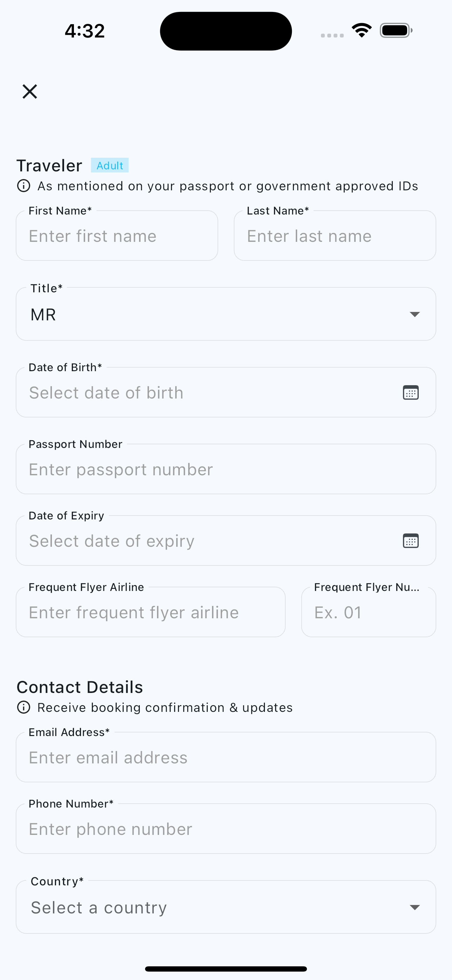Tap the info icon beside passport ID note
Image resolution: width=452 pixels, height=980 pixels.
pos(23,186)
